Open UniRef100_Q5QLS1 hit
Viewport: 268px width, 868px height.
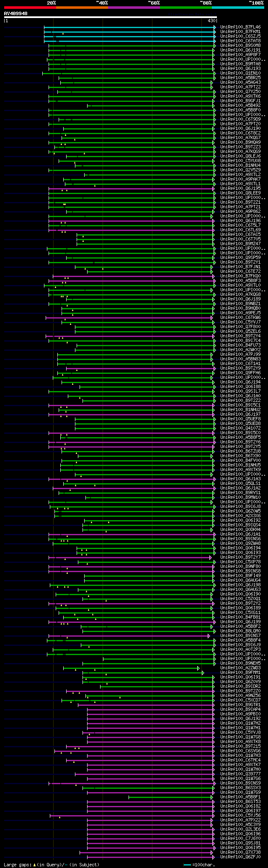pyautogui.click(x=240, y=484)
